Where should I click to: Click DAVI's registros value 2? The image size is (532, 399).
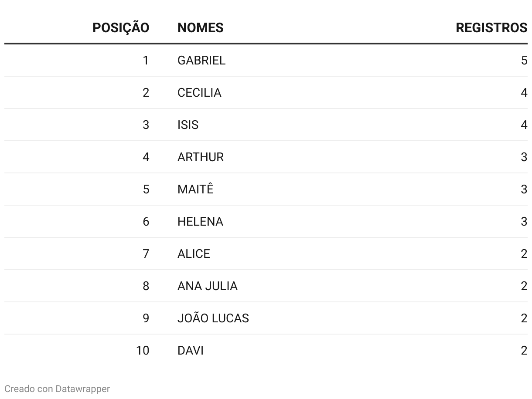524,350
